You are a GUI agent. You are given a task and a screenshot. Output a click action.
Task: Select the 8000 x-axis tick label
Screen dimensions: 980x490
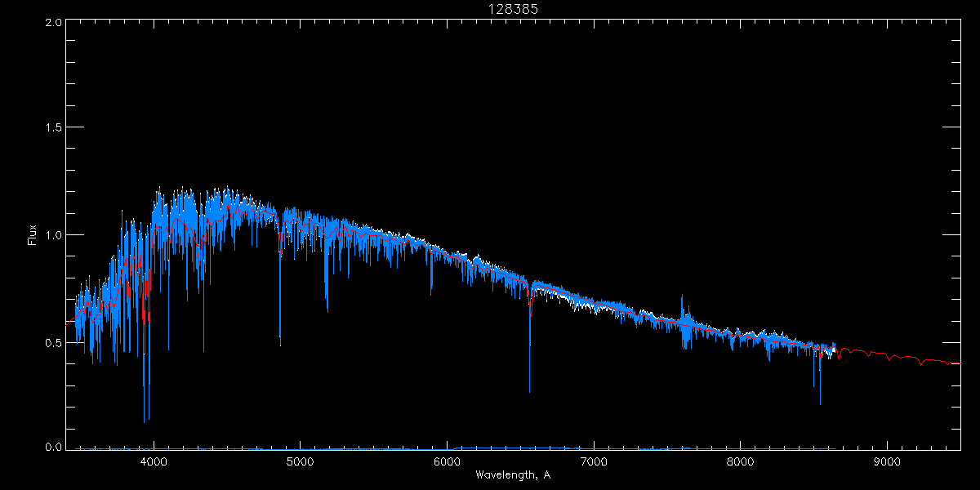[x=741, y=461]
